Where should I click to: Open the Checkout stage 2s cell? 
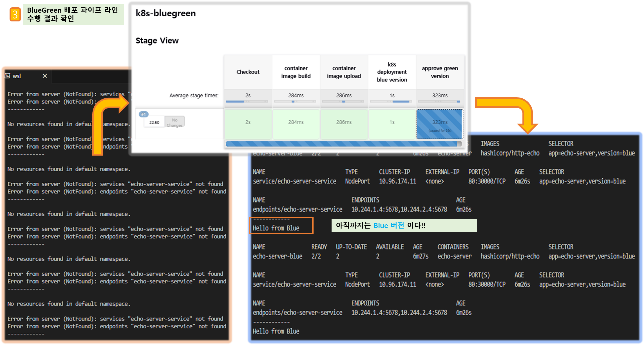pos(248,122)
